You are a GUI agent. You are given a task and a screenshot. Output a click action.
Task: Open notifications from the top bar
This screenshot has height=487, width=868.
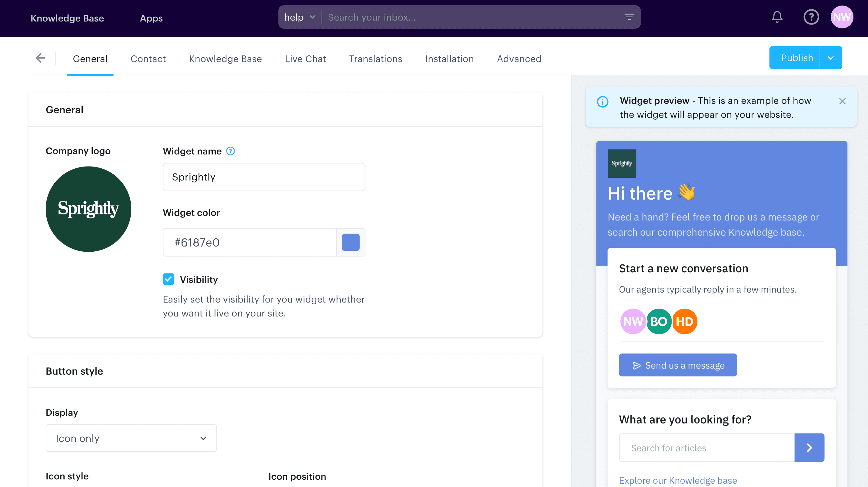(776, 17)
